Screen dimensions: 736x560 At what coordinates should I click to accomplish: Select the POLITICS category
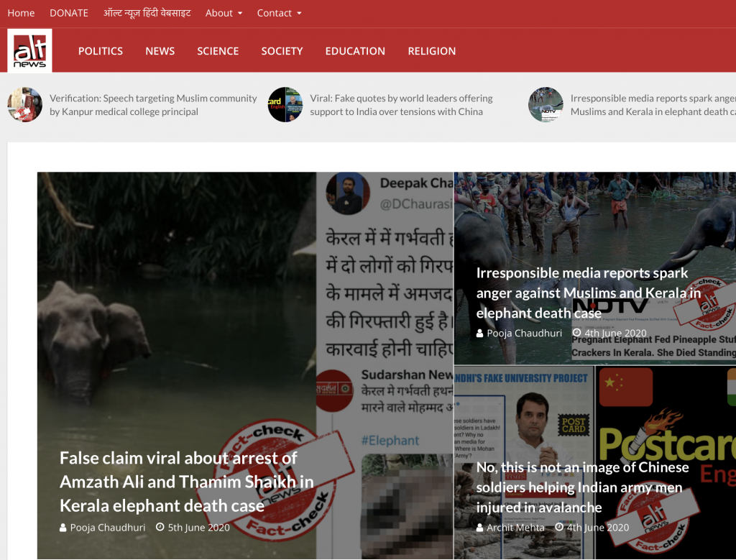coord(101,51)
